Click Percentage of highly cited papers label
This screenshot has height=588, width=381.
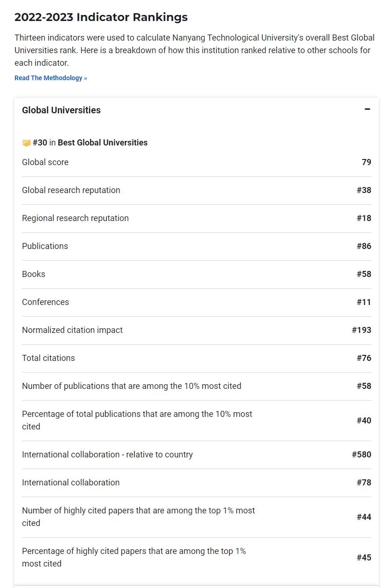point(134,557)
